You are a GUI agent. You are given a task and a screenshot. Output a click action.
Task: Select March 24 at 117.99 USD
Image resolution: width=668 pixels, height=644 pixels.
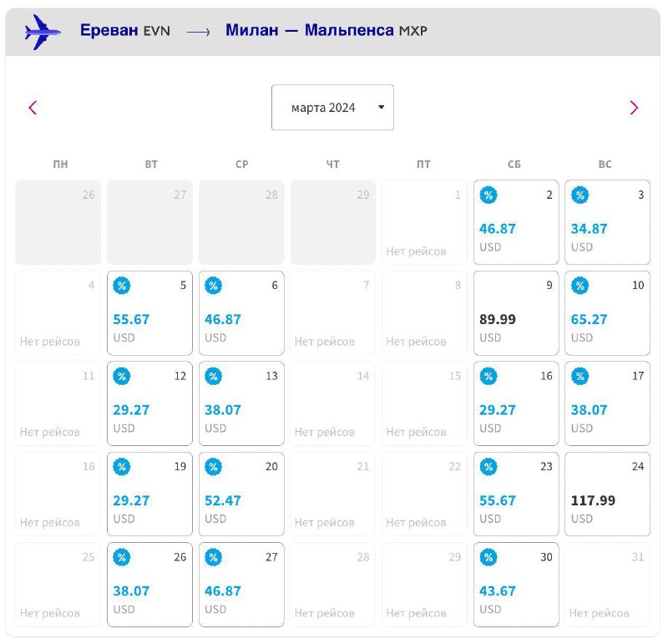click(608, 494)
